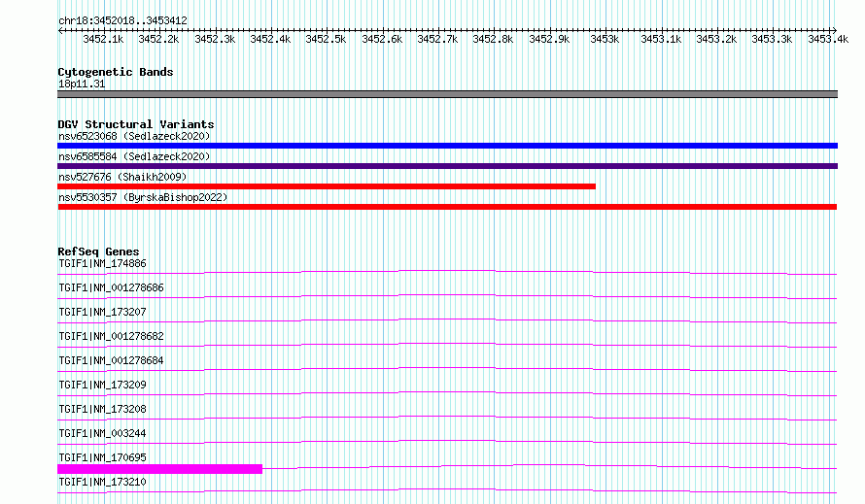Click the TGIF1|NM_001278682 transcript label
This screenshot has height=504, width=865.
click(x=111, y=336)
